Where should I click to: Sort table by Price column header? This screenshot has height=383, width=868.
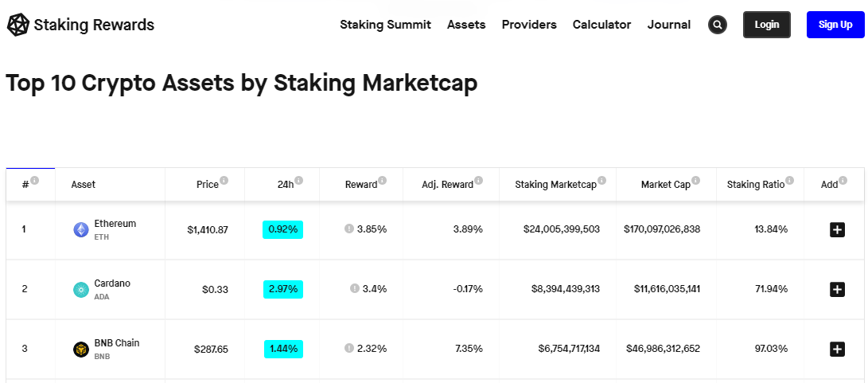pos(207,185)
